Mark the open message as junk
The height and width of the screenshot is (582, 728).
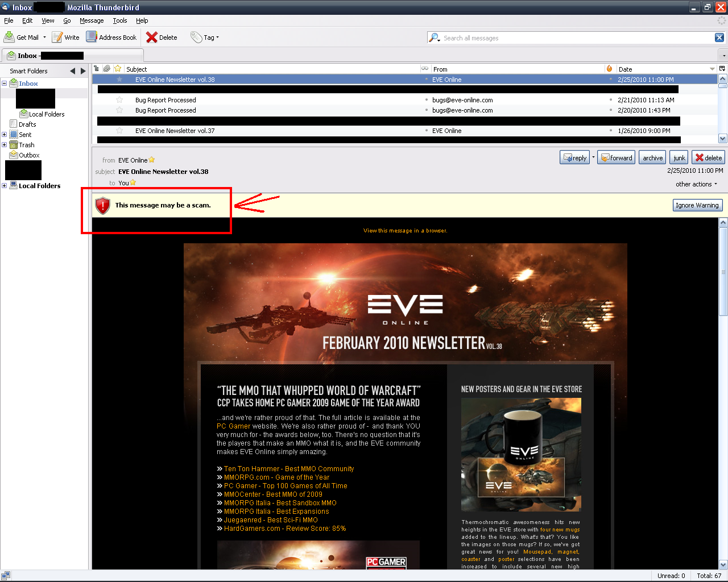[x=679, y=157]
